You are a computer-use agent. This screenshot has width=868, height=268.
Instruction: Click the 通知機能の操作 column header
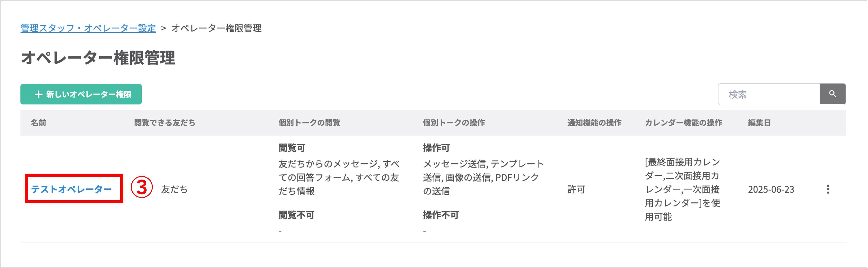(594, 123)
